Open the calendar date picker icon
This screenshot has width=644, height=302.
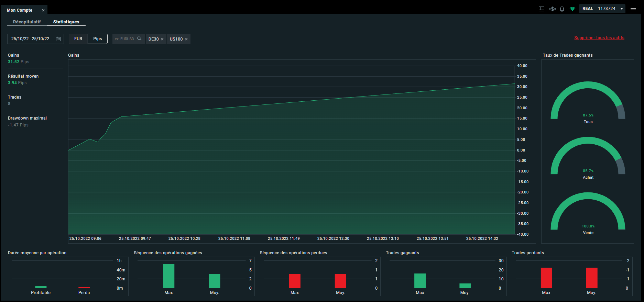58,39
